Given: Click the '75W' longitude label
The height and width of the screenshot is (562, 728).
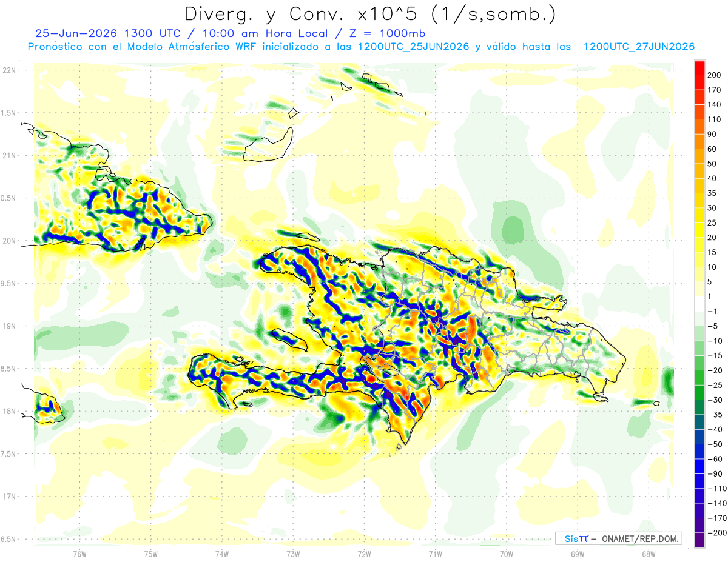Looking at the screenshot, I should pyautogui.click(x=151, y=554).
